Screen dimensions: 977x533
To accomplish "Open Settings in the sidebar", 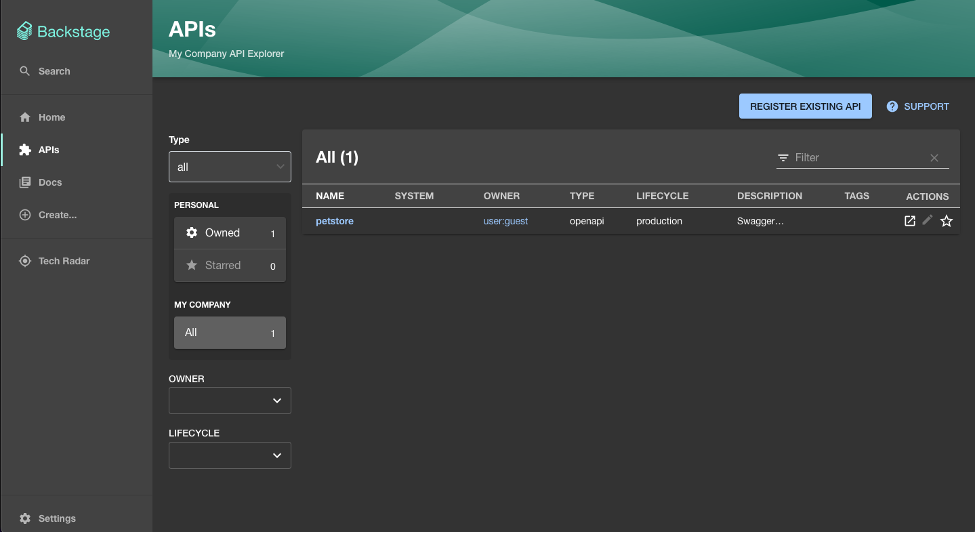I will click(x=47, y=518).
